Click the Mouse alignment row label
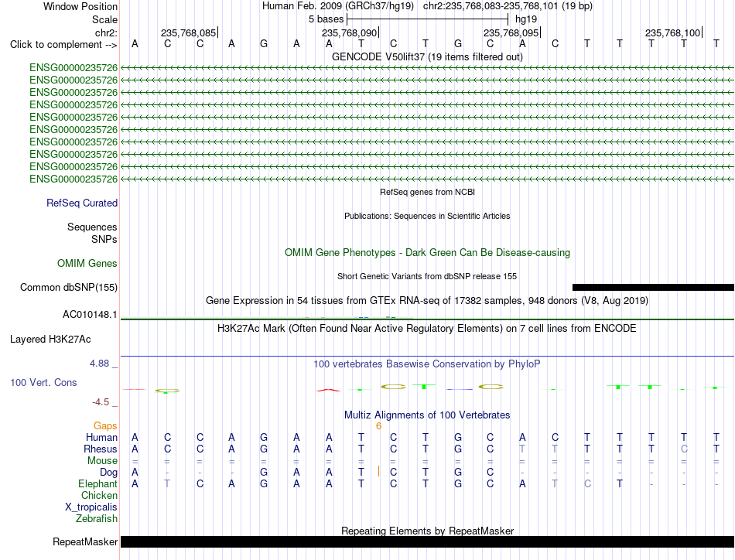This screenshot has height=560, width=735. click(x=102, y=461)
